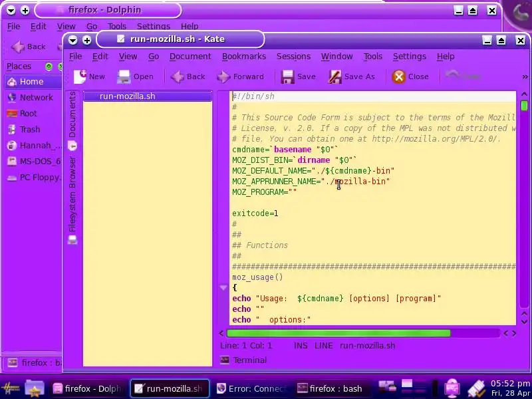Open Kate's Settings menu

coord(409,57)
